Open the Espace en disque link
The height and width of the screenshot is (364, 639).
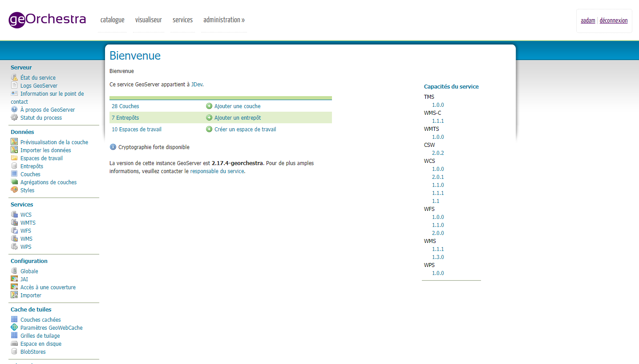(41, 344)
